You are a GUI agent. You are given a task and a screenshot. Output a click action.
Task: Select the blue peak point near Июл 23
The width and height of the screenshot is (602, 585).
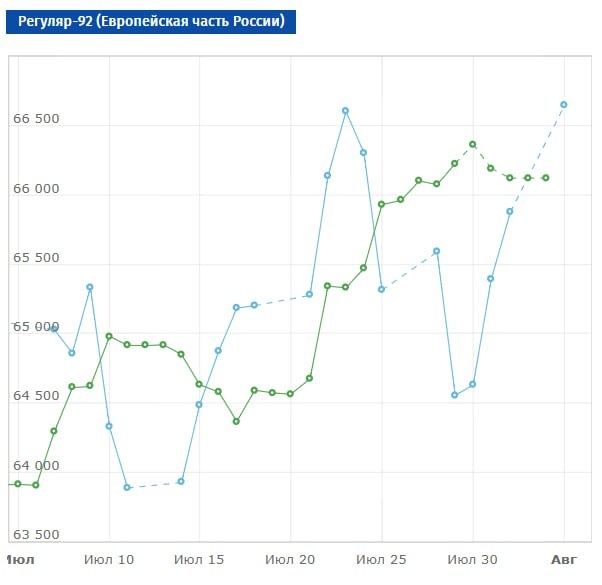pyautogui.click(x=346, y=111)
